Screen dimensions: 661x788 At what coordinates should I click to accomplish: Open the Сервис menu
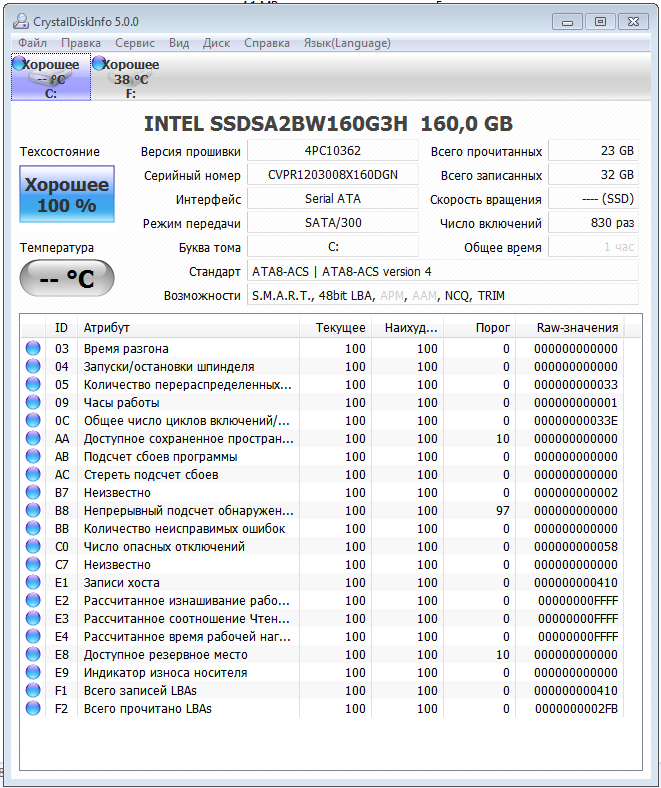pyautogui.click(x=135, y=43)
